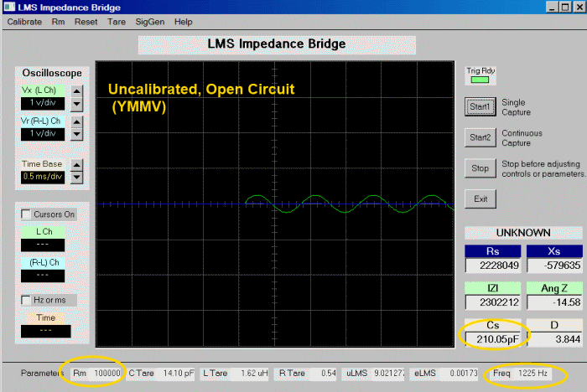Click the Xs value -579635
587x392 pixels.
pos(555,266)
